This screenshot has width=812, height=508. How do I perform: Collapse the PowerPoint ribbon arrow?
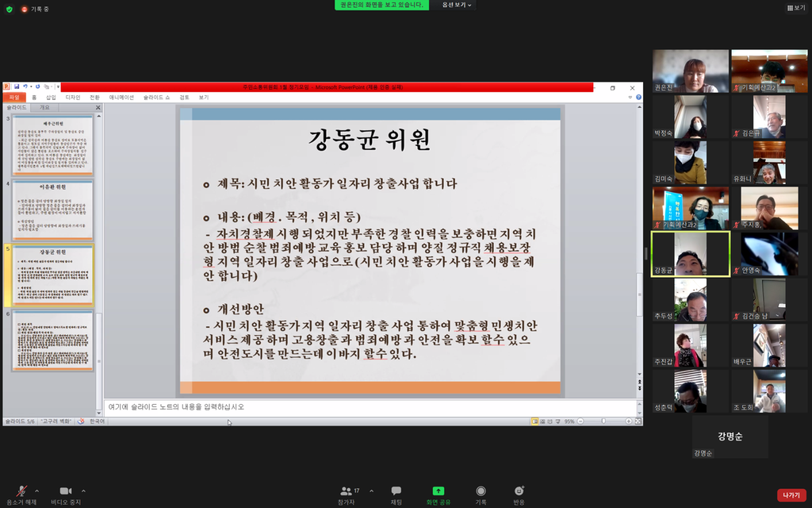click(630, 98)
